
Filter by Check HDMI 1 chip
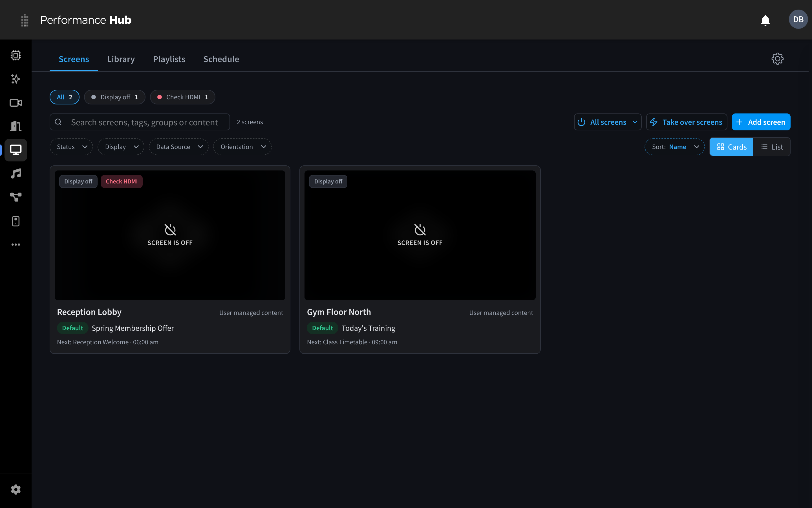coord(182,97)
